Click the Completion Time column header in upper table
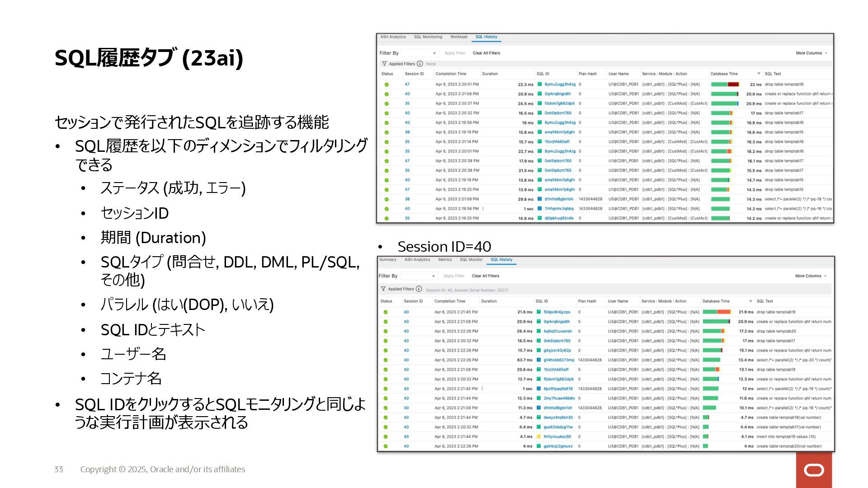 (x=450, y=74)
